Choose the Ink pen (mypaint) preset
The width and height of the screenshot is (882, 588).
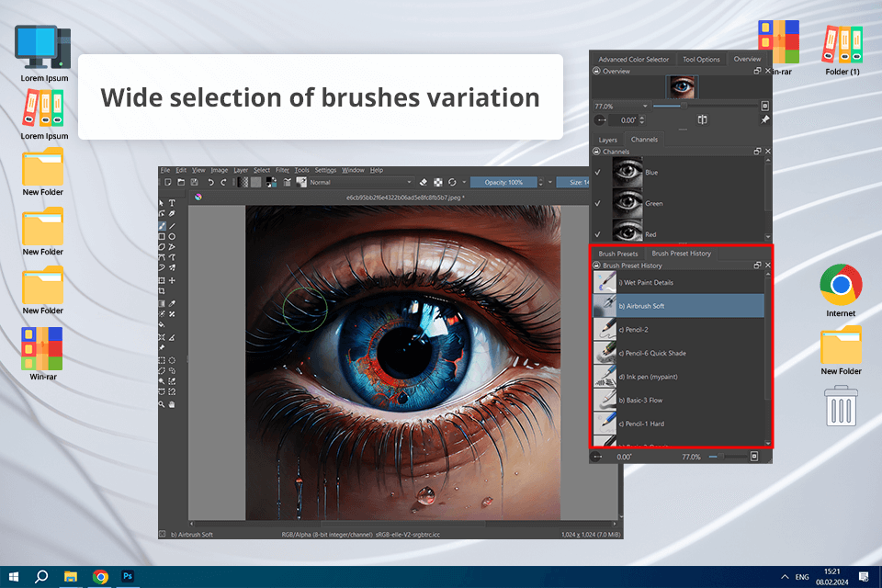tap(678, 377)
